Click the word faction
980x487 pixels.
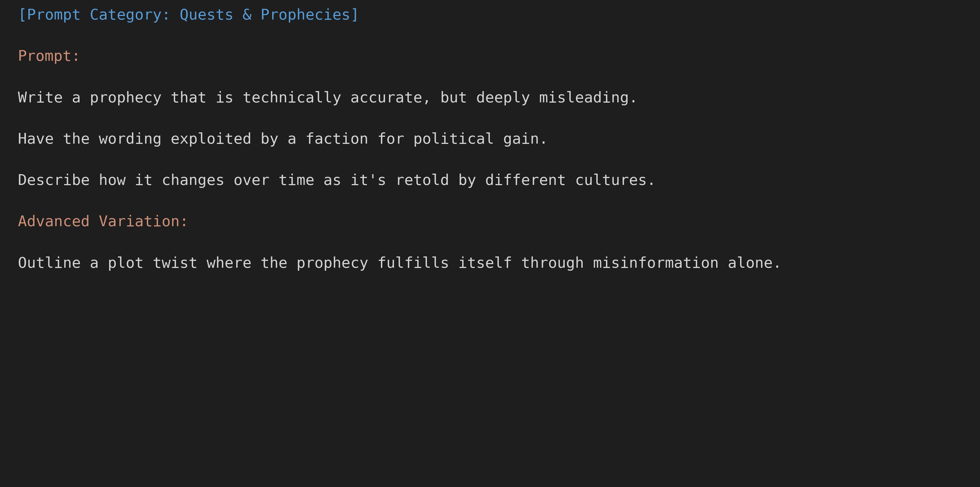click(337, 139)
